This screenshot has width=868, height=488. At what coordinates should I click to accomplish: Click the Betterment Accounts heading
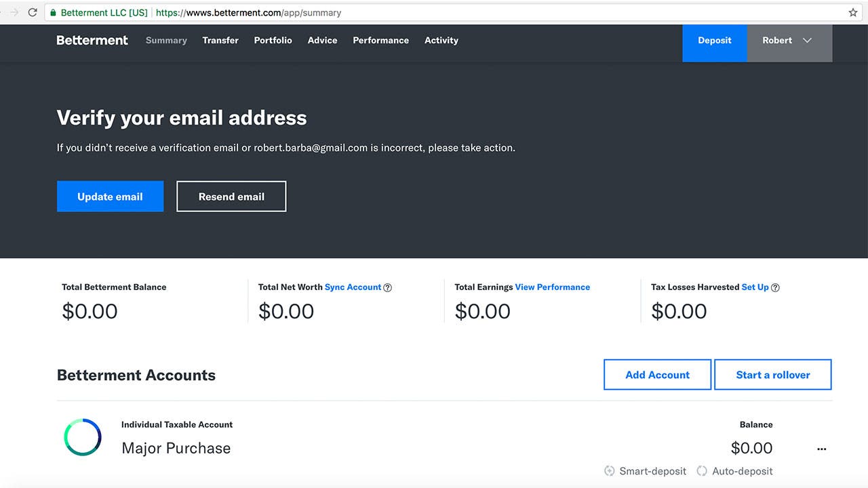[136, 375]
